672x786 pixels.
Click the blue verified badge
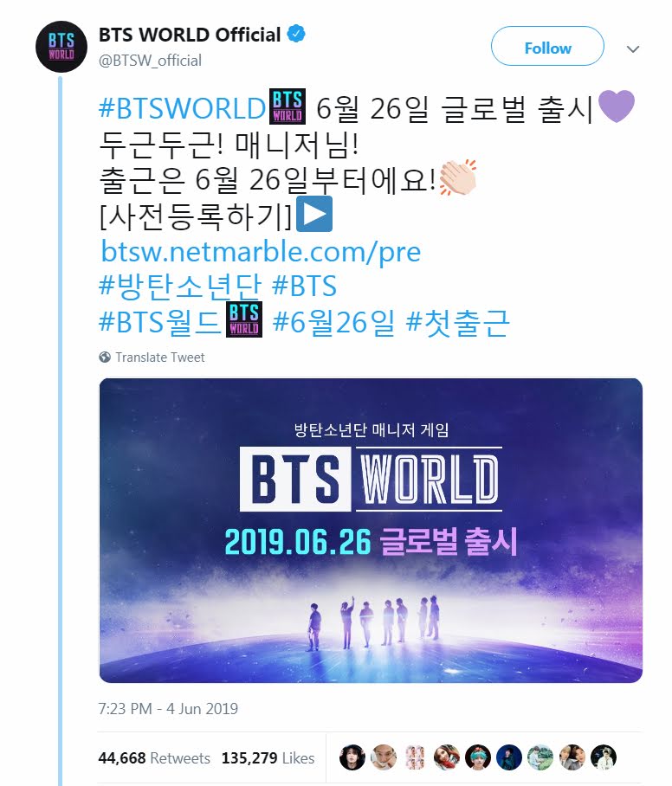[296, 34]
